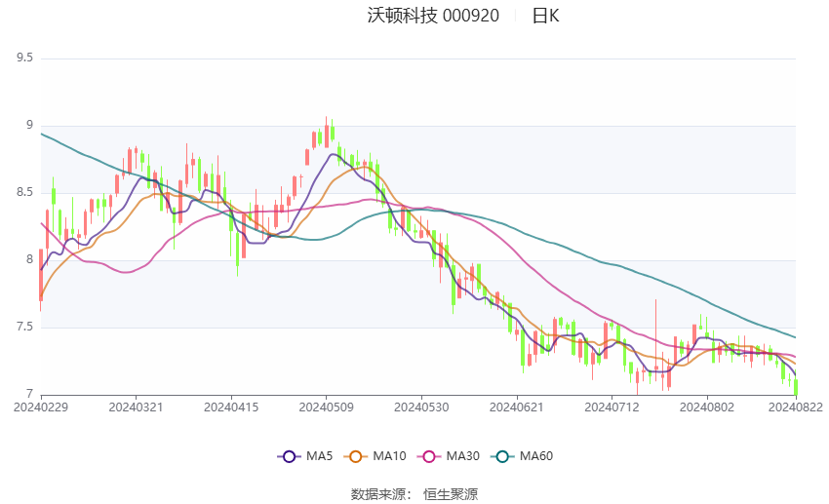The width and height of the screenshot is (829, 504).
Task: Select the chart title 沃顿科技 000920
Action: [x=433, y=16]
